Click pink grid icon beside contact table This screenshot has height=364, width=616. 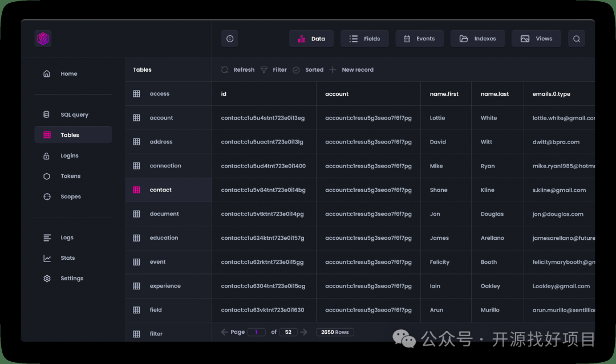(x=136, y=190)
